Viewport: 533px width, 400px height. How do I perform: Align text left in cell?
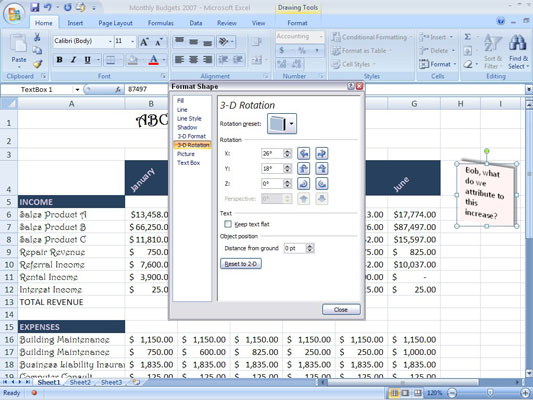point(179,60)
